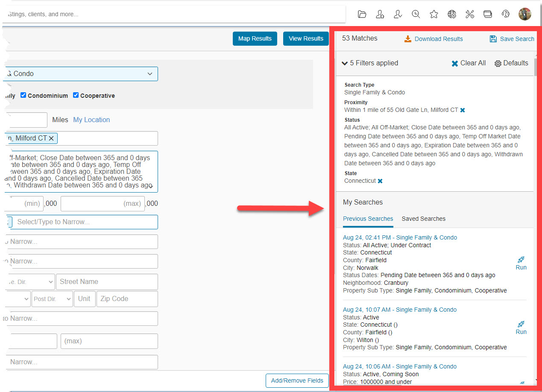Collapse the 5 Filters applied section
The width and height of the screenshot is (542, 392).
pyautogui.click(x=345, y=63)
